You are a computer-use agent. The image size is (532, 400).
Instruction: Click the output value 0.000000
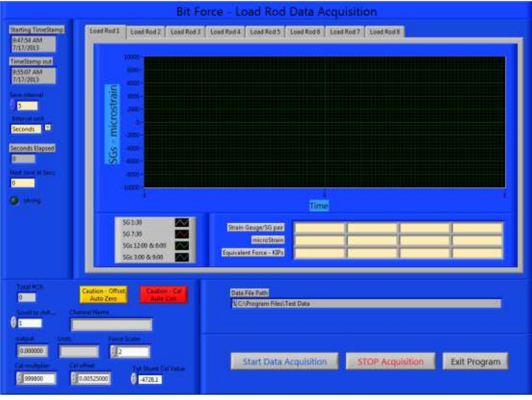(x=32, y=351)
